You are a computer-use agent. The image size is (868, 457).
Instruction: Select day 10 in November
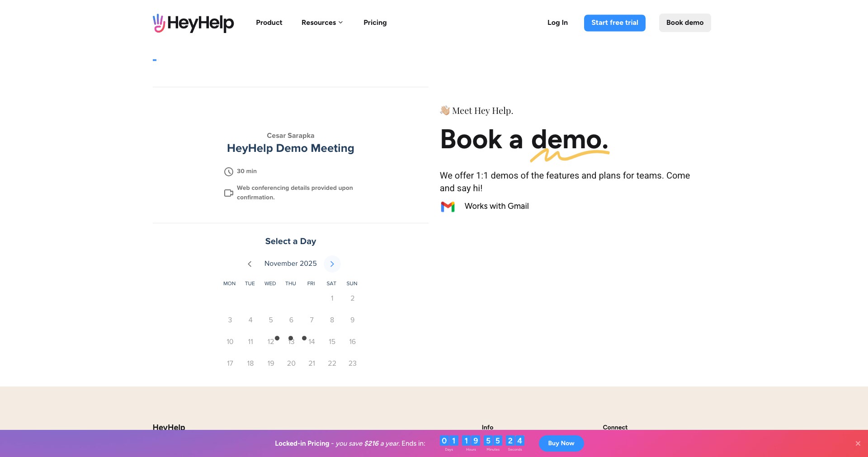click(x=230, y=342)
